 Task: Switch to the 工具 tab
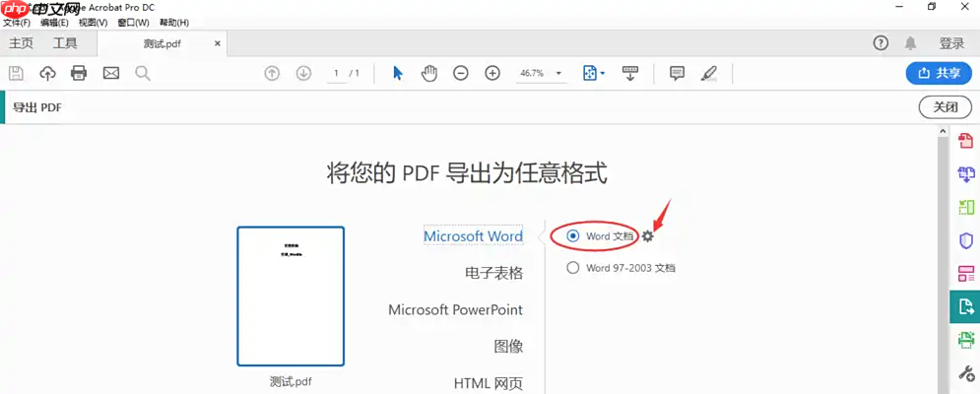(x=65, y=43)
